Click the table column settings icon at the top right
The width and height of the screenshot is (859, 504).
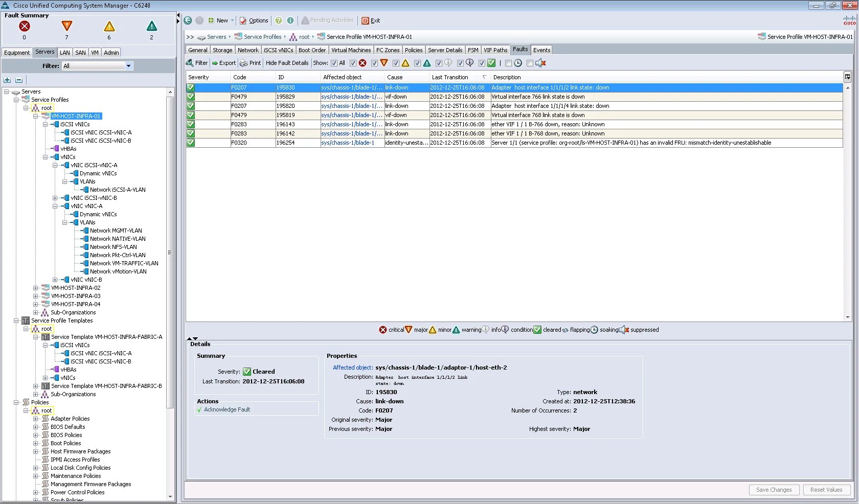847,77
